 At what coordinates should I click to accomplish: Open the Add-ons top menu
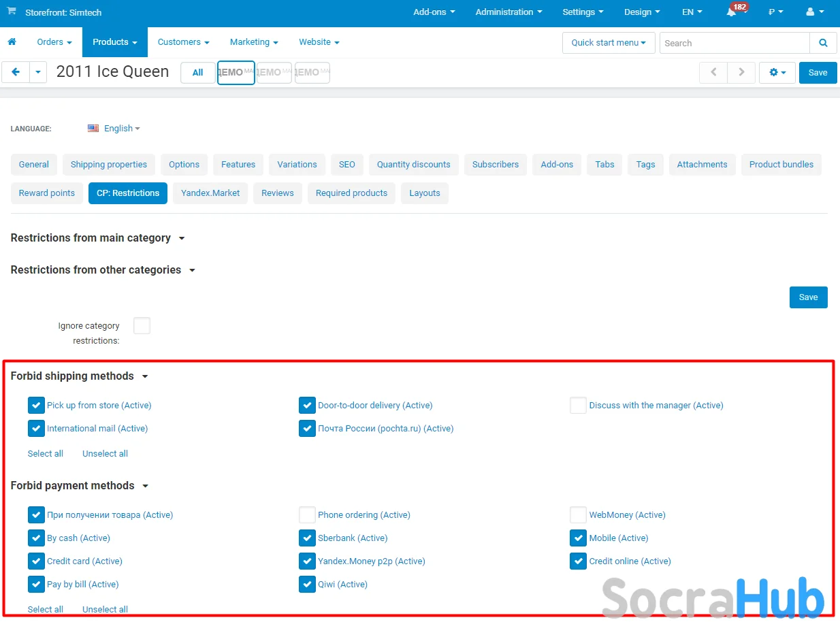tap(434, 12)
